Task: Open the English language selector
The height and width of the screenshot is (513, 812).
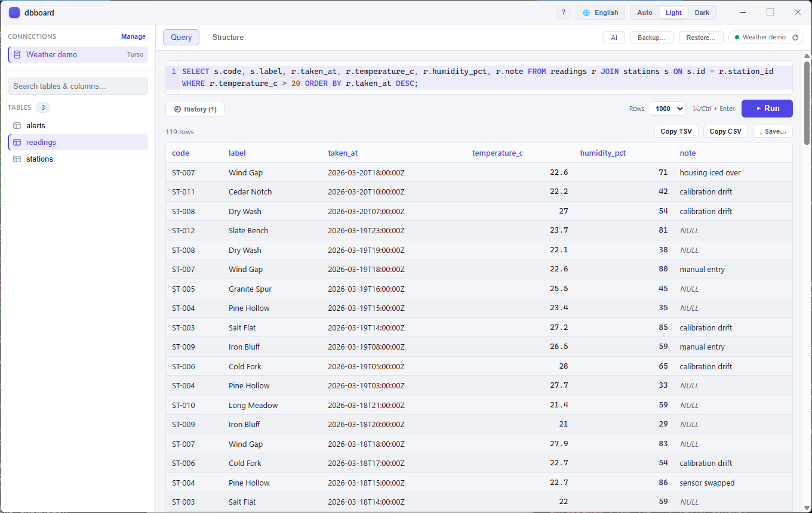Action: click(600, 13)
